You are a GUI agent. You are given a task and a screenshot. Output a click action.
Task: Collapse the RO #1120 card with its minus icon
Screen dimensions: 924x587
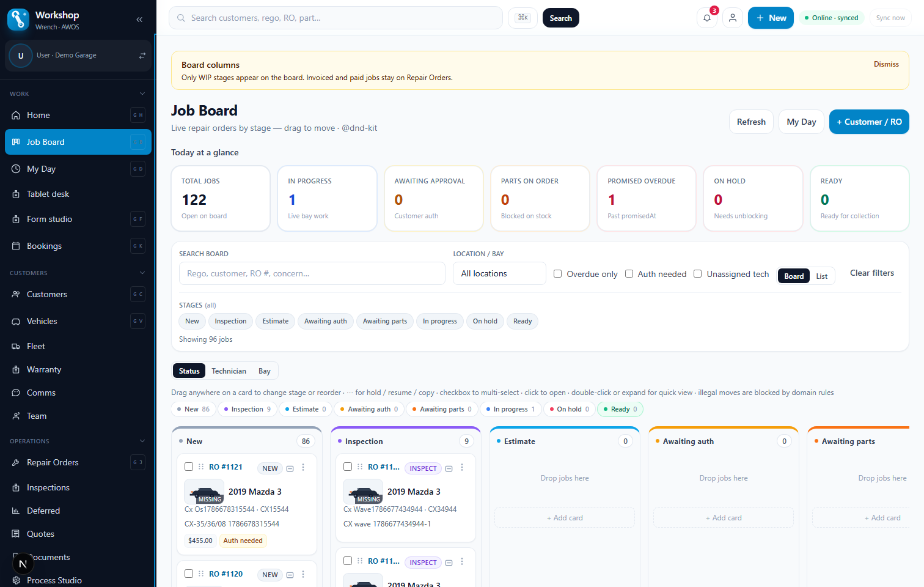[x=290, y=575]
